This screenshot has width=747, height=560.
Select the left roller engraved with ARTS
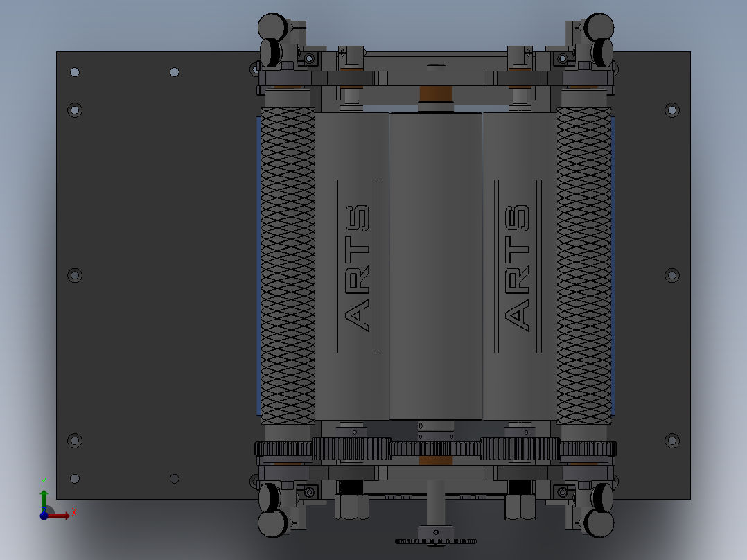352,266
